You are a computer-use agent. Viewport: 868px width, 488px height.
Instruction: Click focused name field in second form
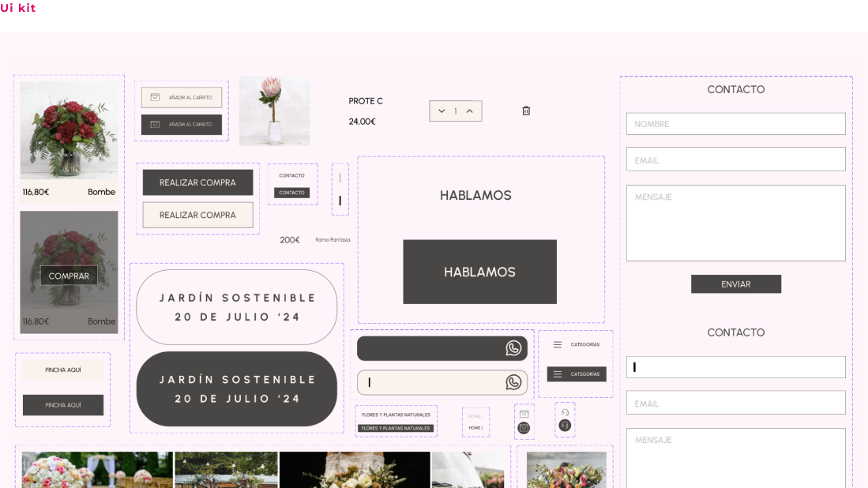click(735, 367)
